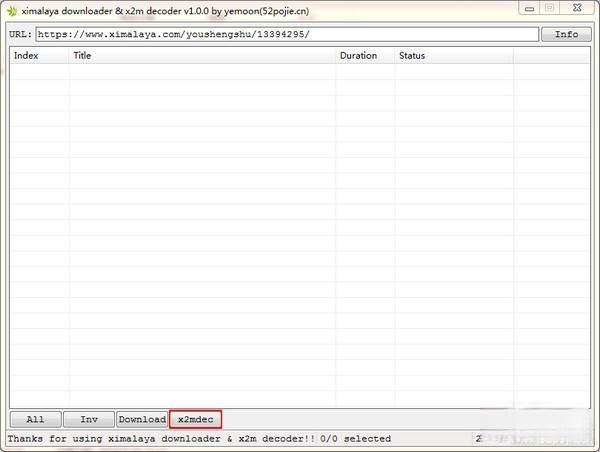The height and width of the screenshot is (452, 600).
Task: Invert selection with Inv button
Action: pos(89,419)
